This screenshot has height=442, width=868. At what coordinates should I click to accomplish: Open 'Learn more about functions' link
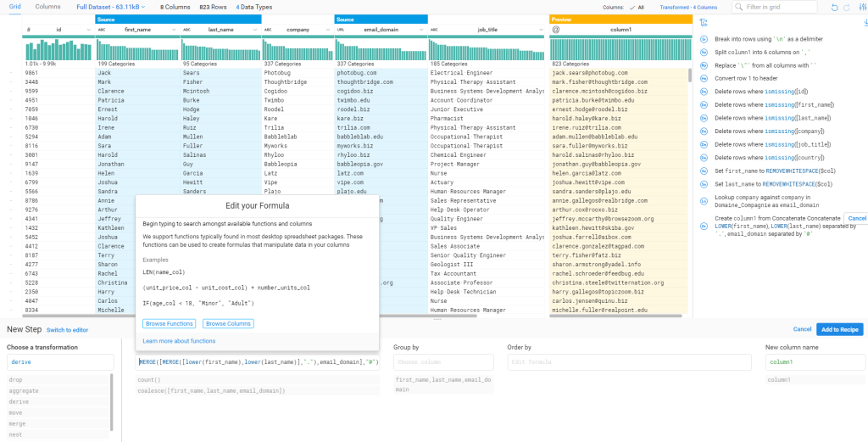(179, 340)
